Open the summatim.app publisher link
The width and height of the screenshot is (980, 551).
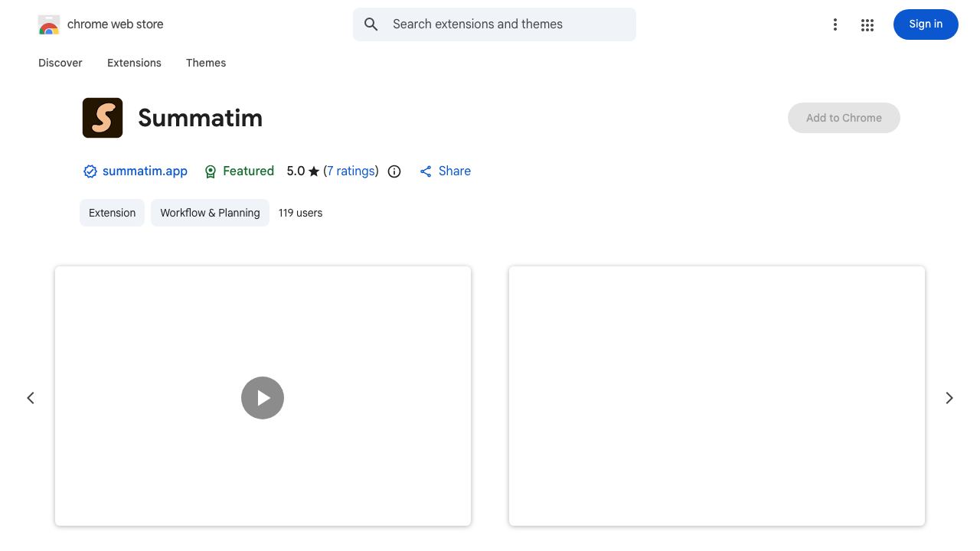tap(145, 171)
